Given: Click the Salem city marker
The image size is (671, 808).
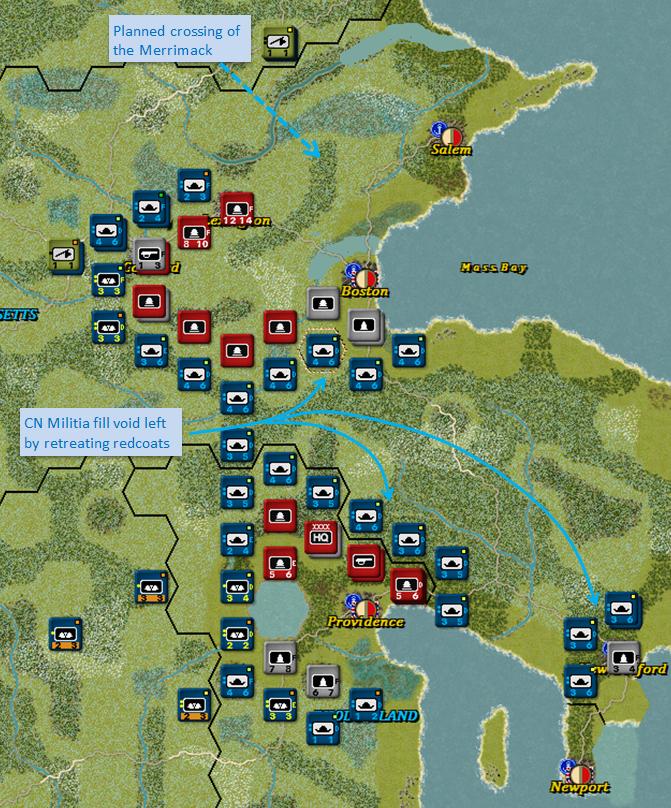Looking at the screenshot, I should click(451, 136).
